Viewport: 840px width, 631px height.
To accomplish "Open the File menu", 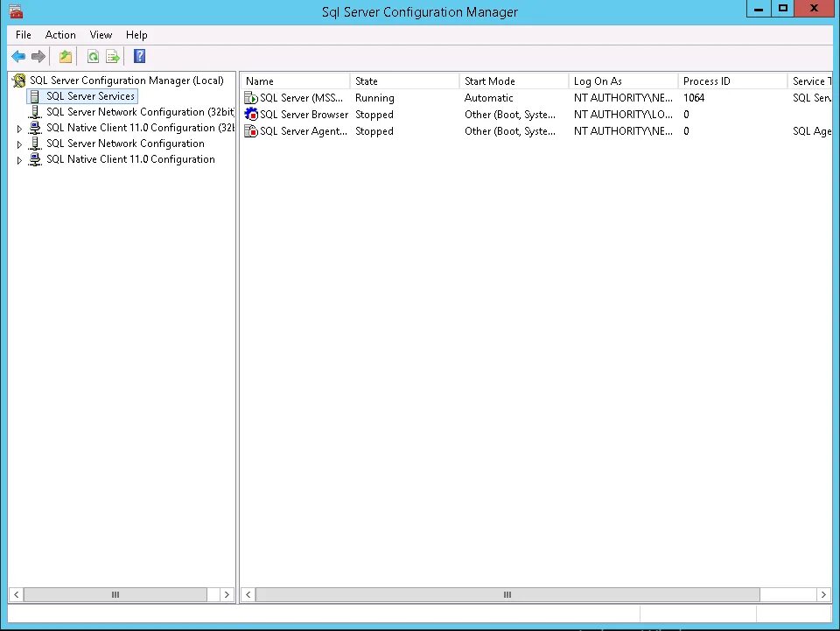I will point(23,35).
